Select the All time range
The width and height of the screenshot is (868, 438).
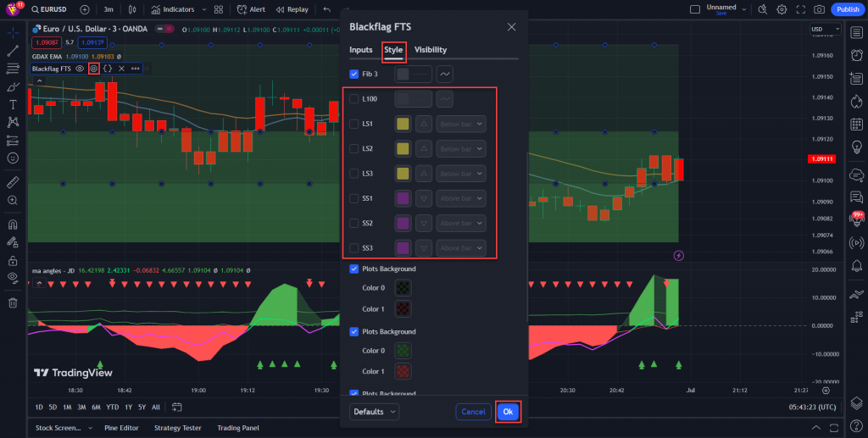[x=156, y=407]
